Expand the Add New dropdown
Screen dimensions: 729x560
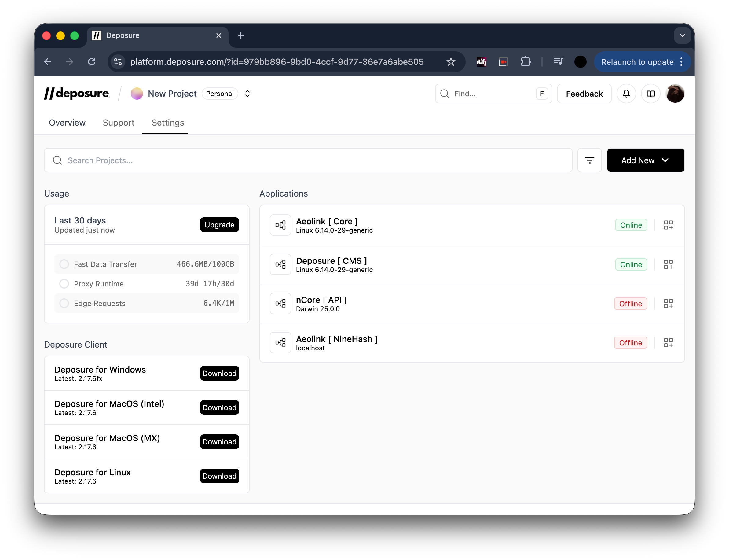click(645, 160)
